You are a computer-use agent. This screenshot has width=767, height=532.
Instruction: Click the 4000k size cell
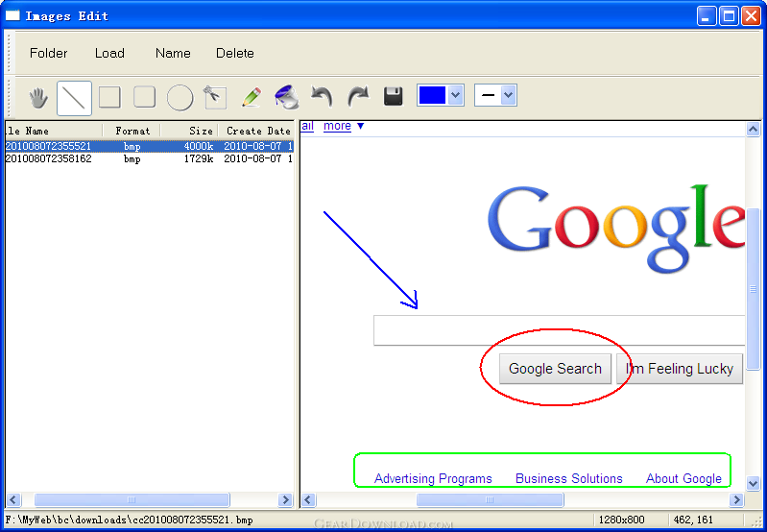(199, 146)
